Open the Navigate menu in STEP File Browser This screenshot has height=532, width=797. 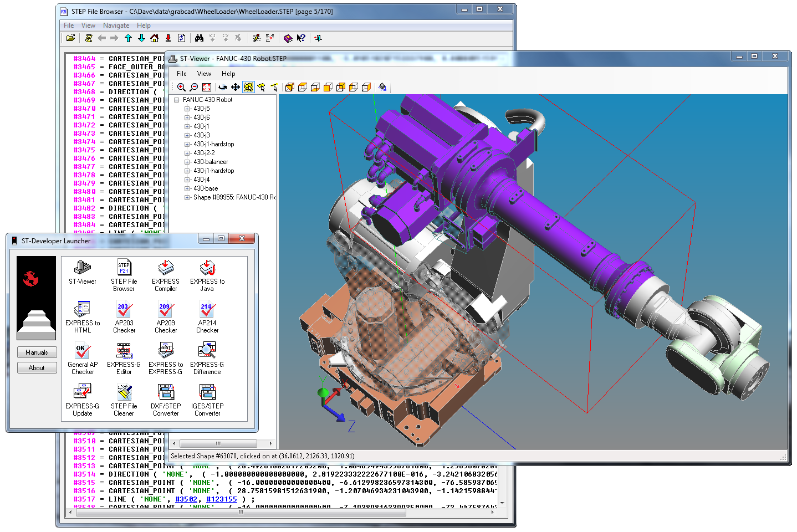(x=116, y=25)
